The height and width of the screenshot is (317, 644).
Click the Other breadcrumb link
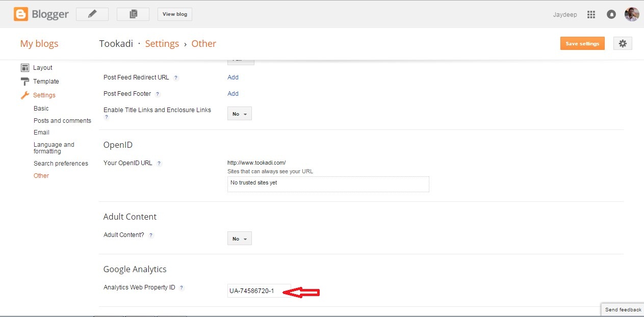pos(204,44)
